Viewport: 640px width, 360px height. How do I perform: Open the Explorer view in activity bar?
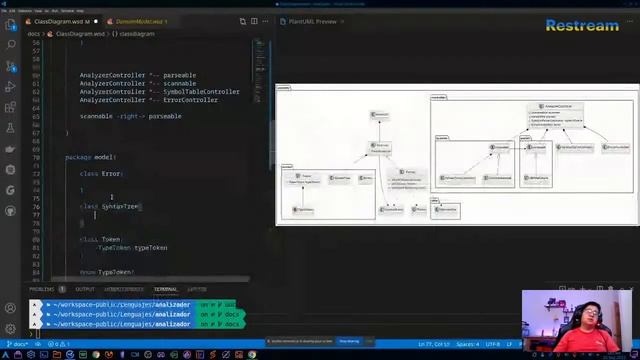11,25
